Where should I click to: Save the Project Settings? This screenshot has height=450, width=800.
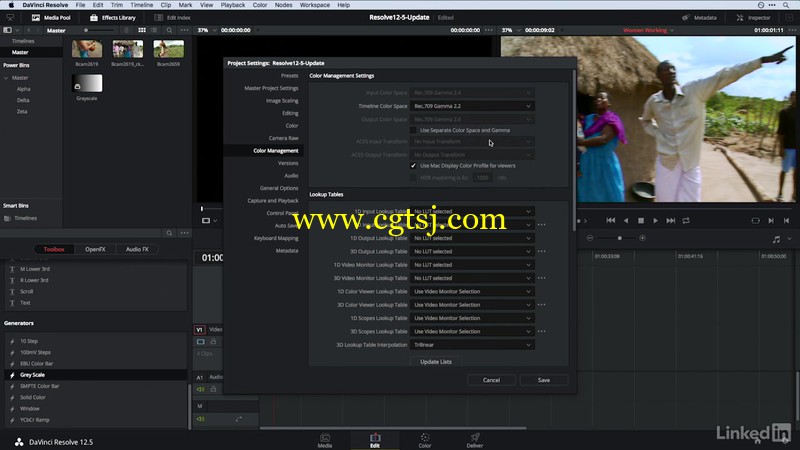click(544, 380)
